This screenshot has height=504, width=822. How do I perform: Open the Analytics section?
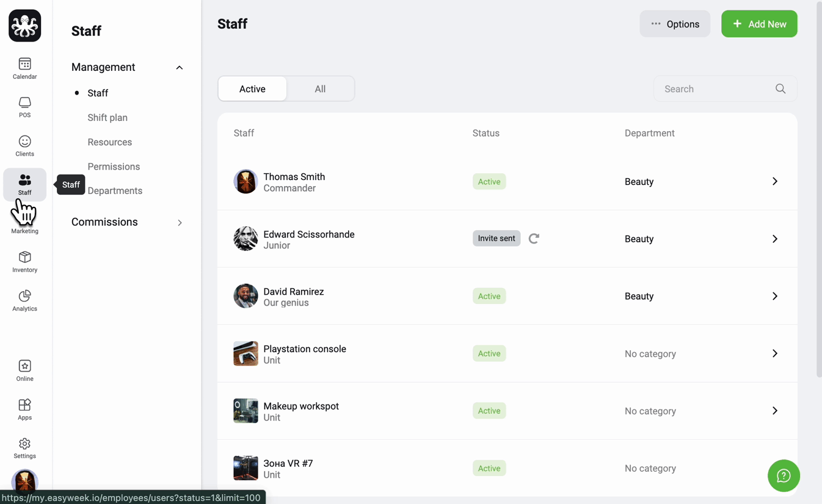(24, 301)
